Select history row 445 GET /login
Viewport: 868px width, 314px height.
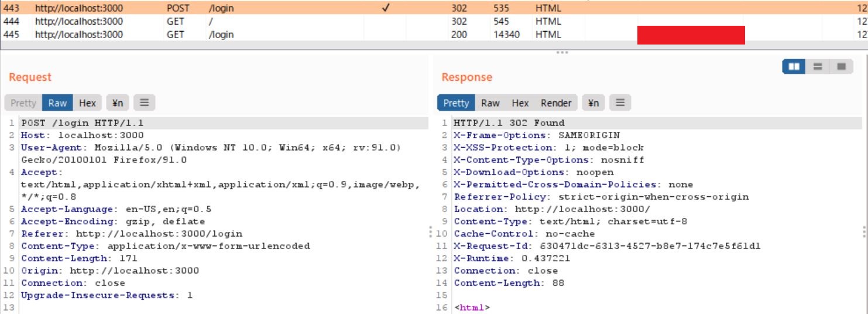[434, 34]
